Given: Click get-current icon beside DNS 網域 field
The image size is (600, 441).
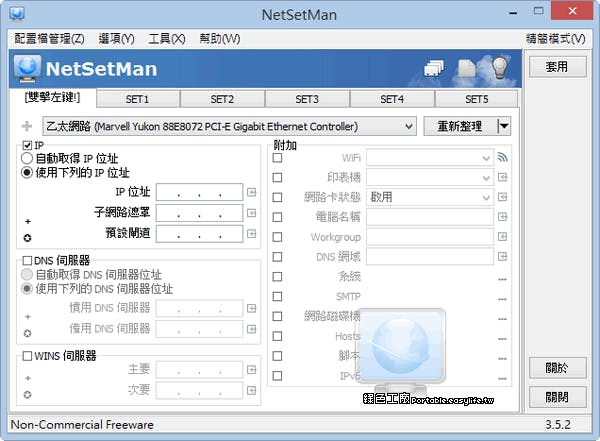Looking at the screenshot, I should tap(502, 256).
